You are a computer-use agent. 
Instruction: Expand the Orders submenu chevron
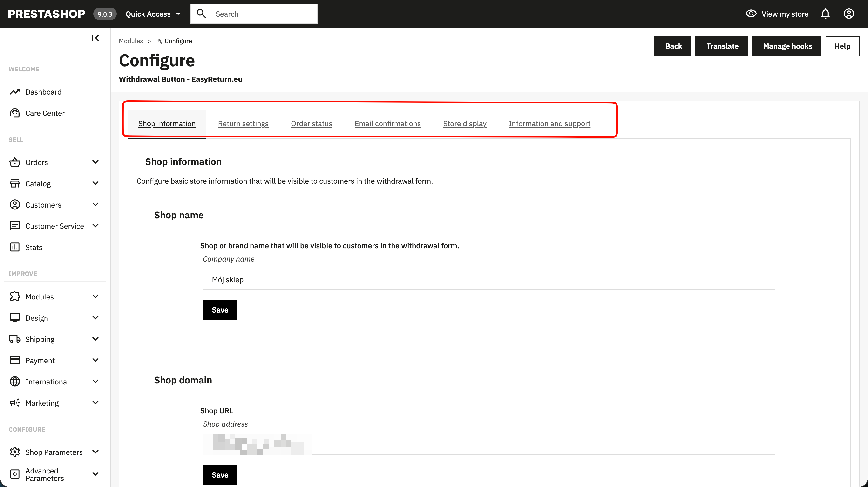(95, 162)
